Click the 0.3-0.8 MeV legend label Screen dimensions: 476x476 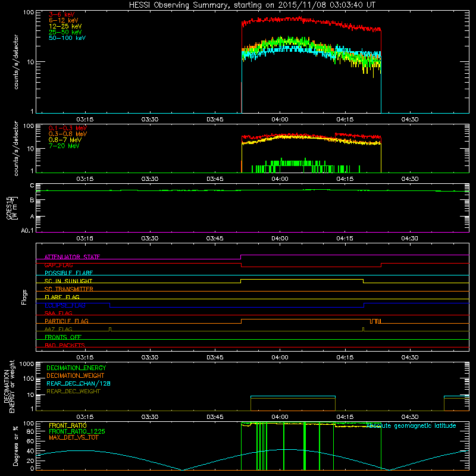pyautogui.click(x=68, y=134)
